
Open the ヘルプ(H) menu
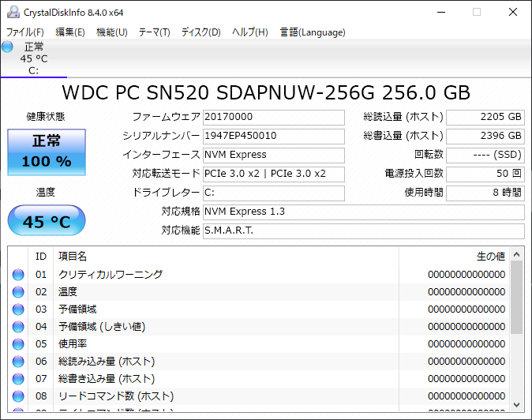click(x=250, y=32)
